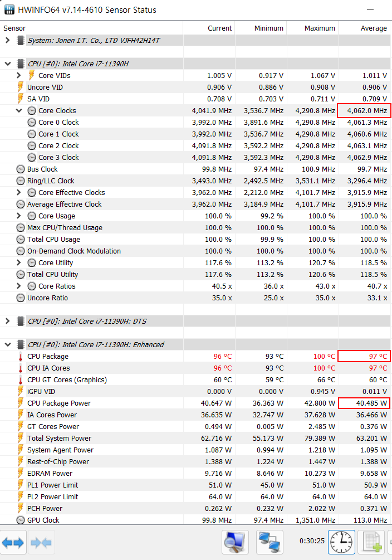Image resolution: width=392 pixels, height=560 pixels.
Task: Click the Minimum column header
Action: [x=261, y=28]
